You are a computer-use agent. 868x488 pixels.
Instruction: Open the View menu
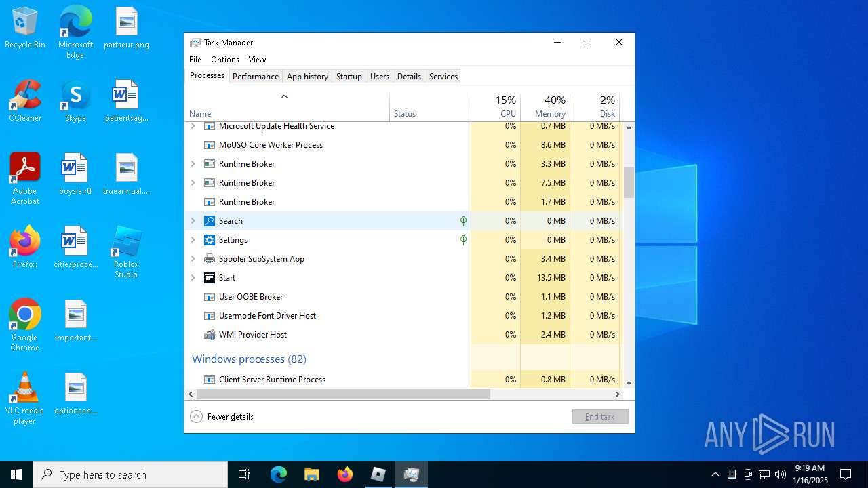click(257, 60)
